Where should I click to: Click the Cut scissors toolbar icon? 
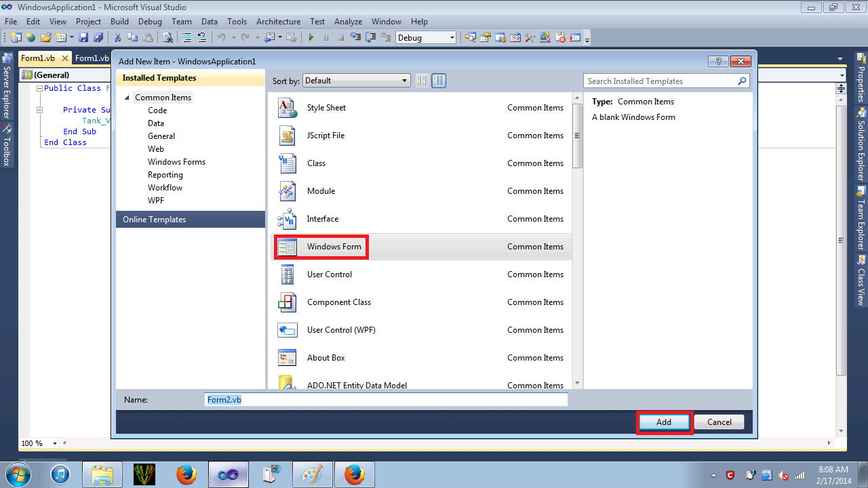[x=117, y=38]
